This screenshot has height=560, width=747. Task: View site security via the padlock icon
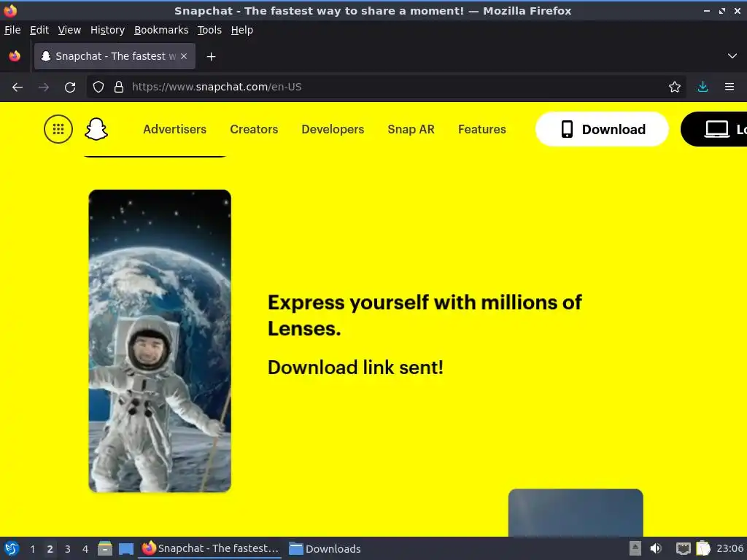coord(119,87)
